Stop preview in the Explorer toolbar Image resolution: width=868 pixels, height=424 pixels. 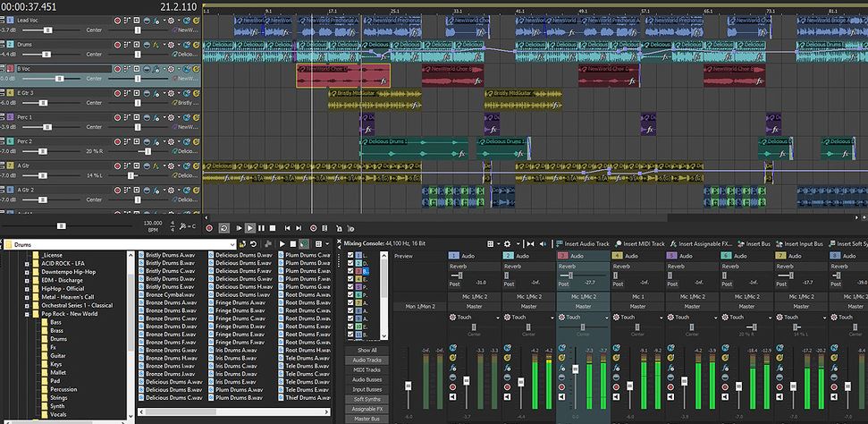coord(293,244)
